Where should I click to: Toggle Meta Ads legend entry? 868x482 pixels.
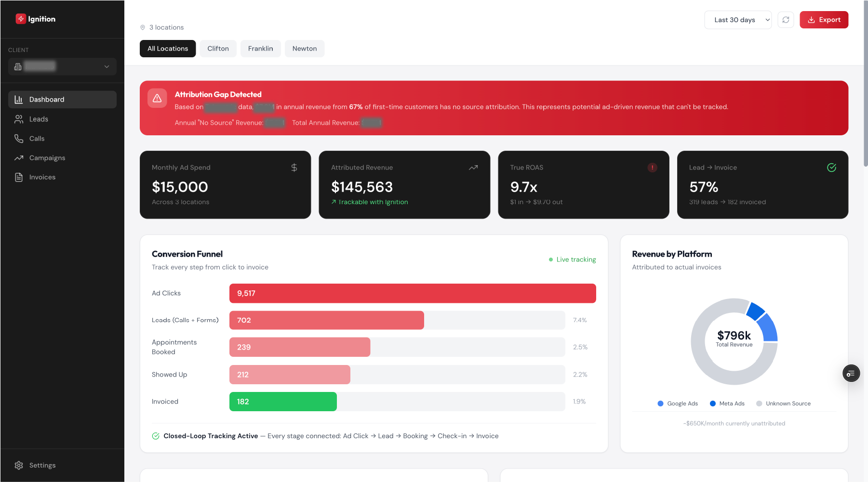[727, 404]
